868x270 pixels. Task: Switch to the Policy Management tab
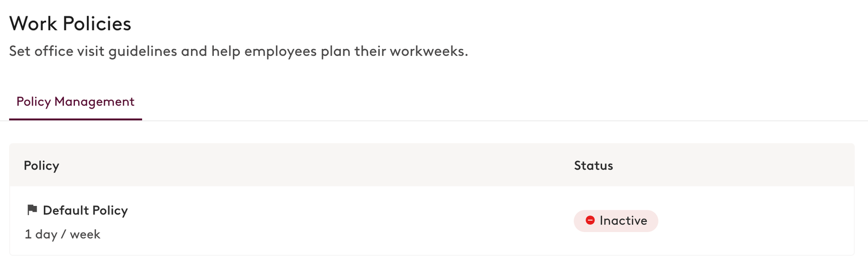pyautogui.click(x=75, y=102)
